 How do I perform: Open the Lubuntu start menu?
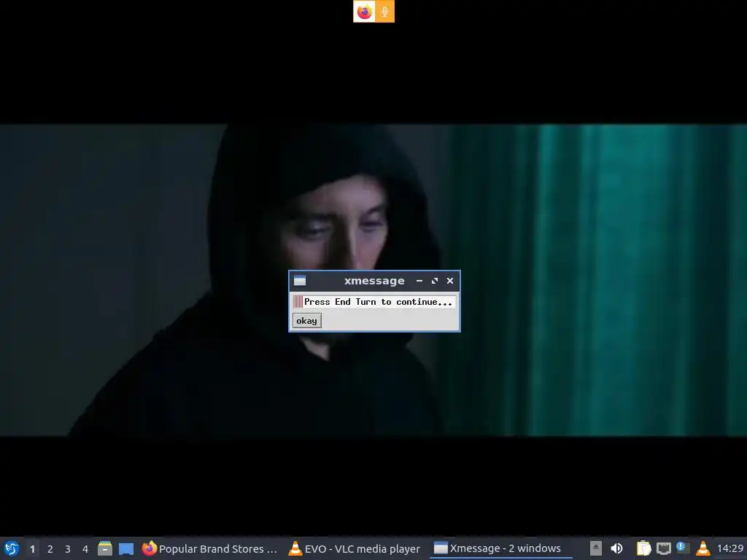(x=12, y=548)
